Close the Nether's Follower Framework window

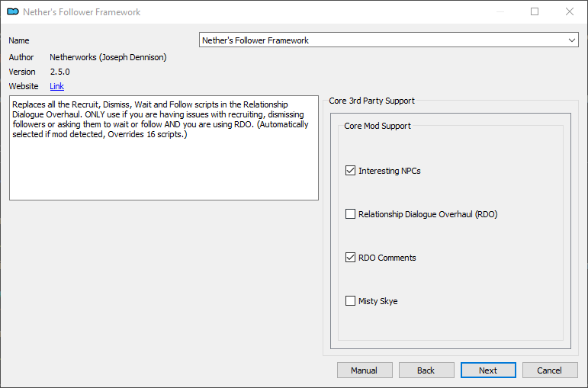570,11
